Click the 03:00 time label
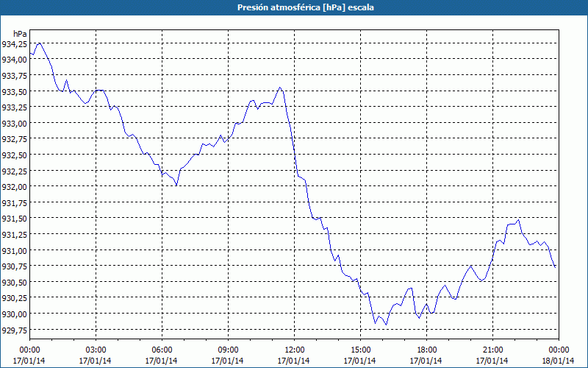 tap(96, 350)
